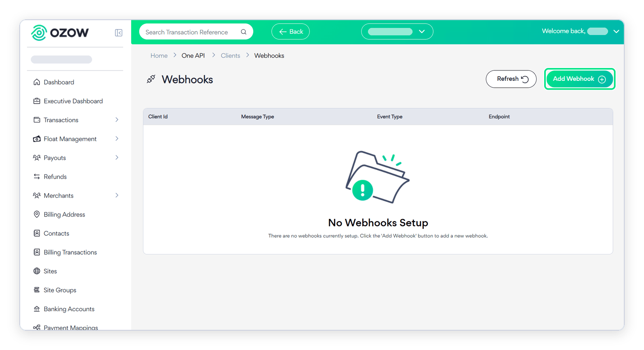644x350 pixels.
Task: Click the Contacts book icon
Action: tap(37, 233)
